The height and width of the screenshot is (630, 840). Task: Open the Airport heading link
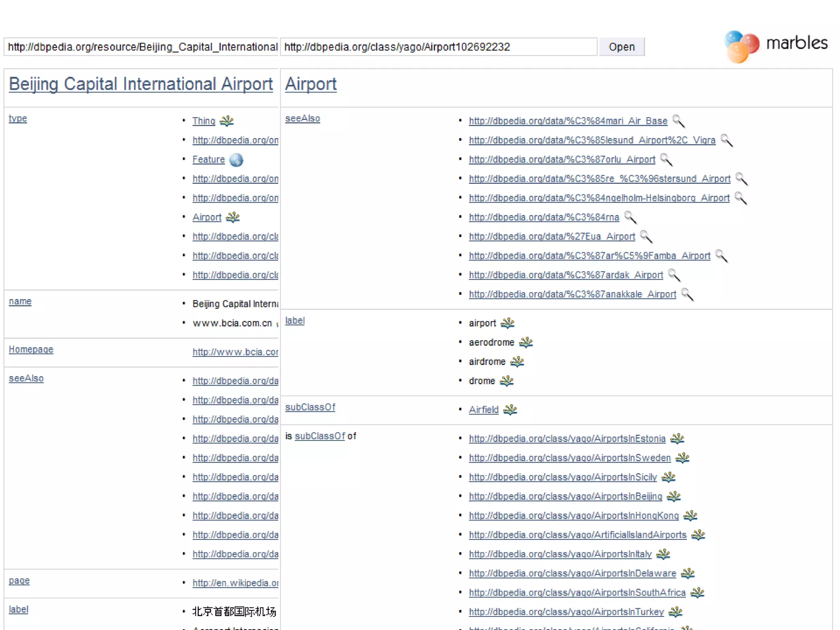click(310, 84)
